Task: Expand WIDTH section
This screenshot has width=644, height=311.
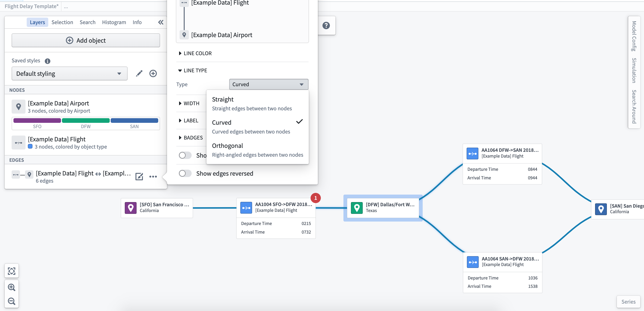Action: pos(189,103)
